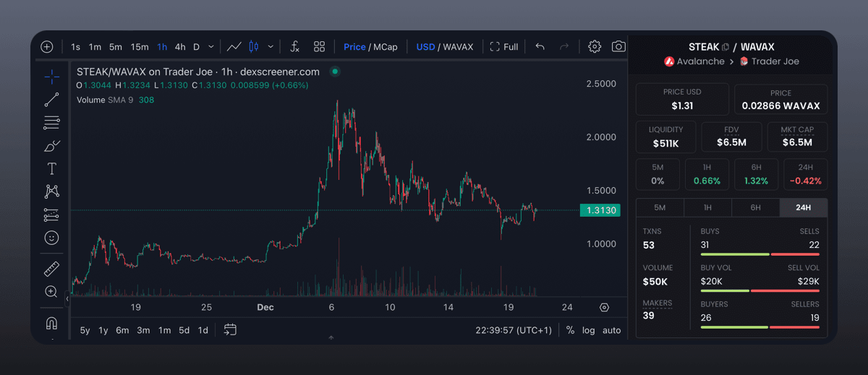Toggle the Price / MCap chart mode
The image size is (868, 375).
tap(370, 47)
